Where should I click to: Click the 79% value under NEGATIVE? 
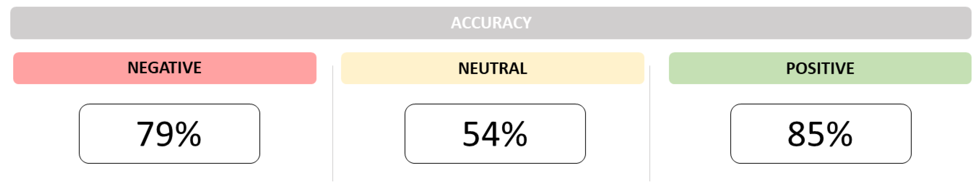coord(169,133)
